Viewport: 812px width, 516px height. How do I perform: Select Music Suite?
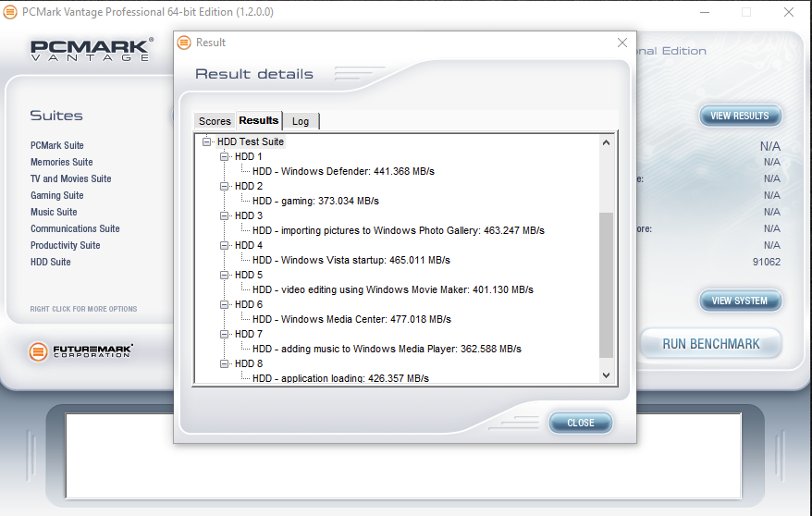(x=54, y=212)
